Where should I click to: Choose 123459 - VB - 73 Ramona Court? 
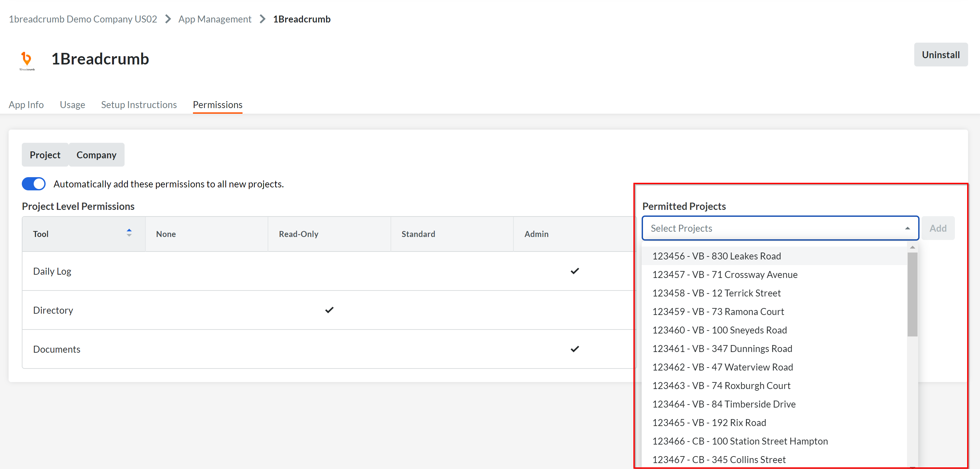coord(774,311)
